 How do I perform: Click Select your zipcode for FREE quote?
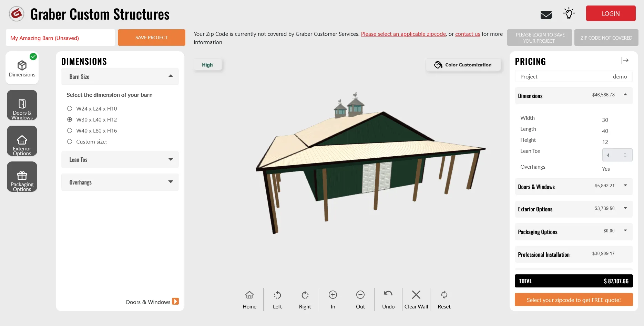(574, 299)
